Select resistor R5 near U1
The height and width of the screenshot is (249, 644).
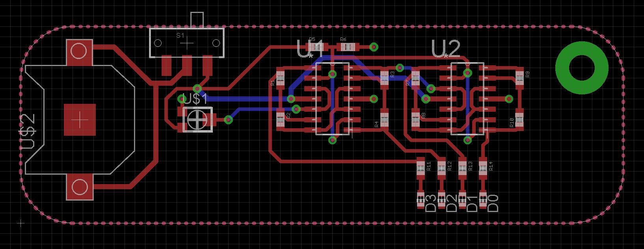click(315, 47)
